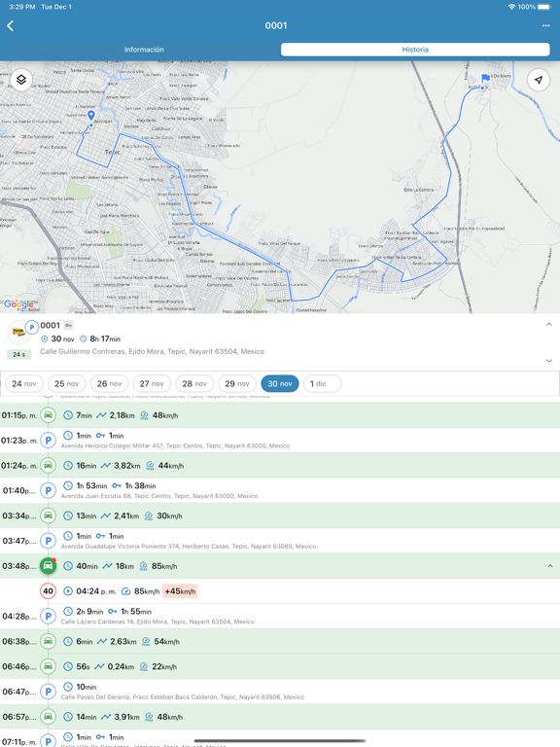Viewport: 560px width, 747px height.
Task: Tap the key badge next to 0001
Action: point(69,326)
